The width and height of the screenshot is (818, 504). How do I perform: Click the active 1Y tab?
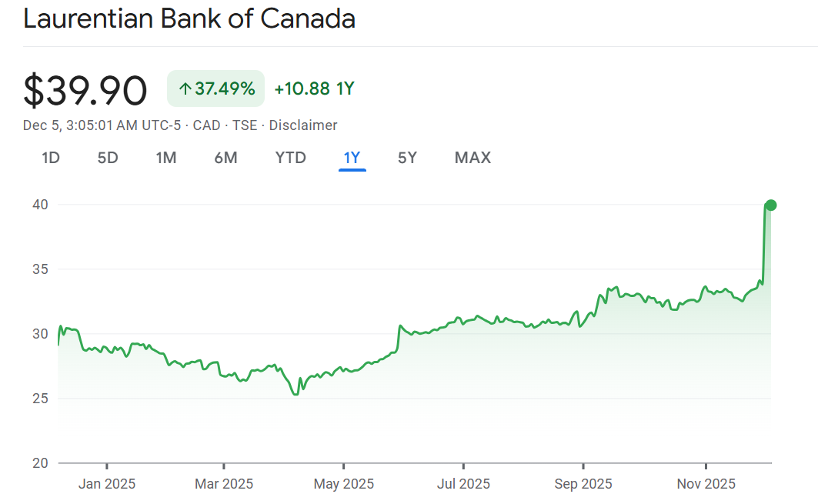[x=352, y=159]
